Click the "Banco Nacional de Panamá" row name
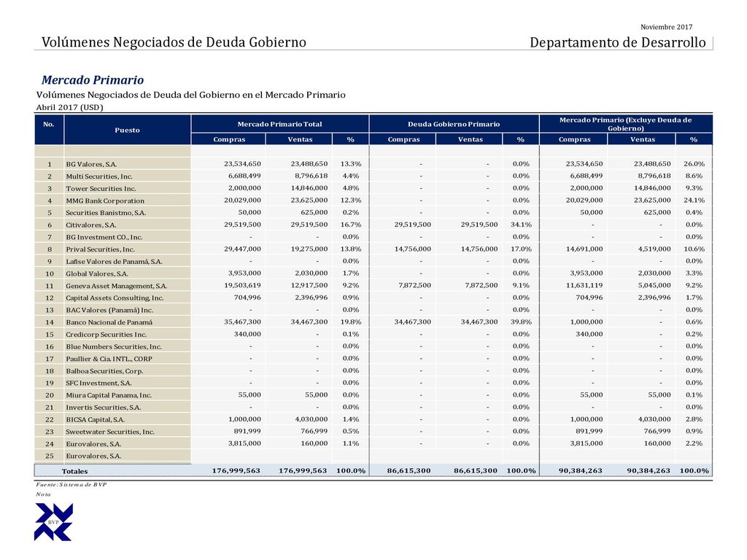 pyautogui.click(x=109, y=322)
